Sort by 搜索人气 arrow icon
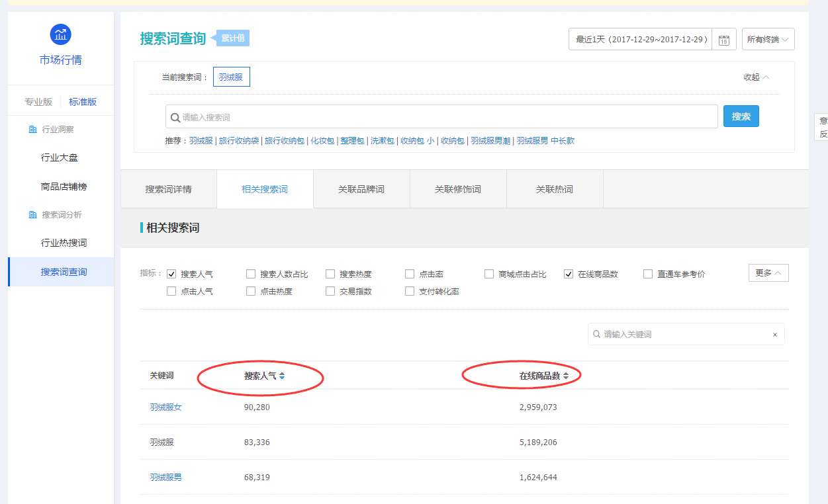 pos(282,376)
